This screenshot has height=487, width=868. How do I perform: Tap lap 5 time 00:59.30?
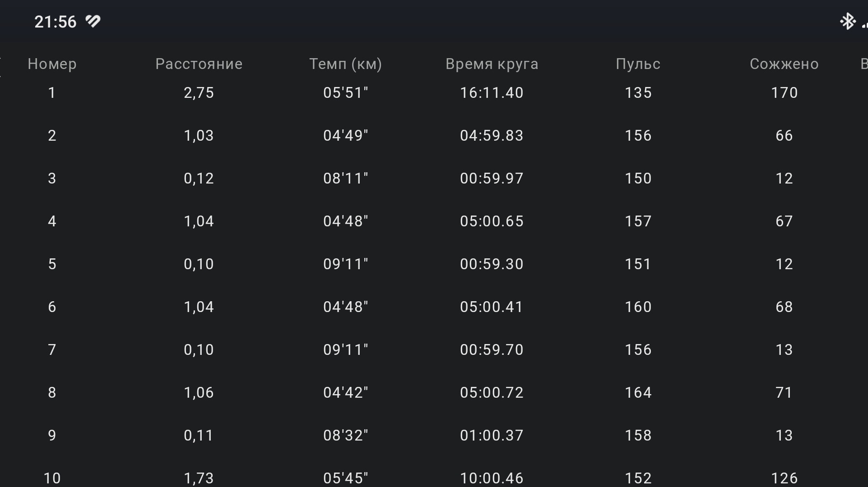pyautogui.click(x=492, y=264)
